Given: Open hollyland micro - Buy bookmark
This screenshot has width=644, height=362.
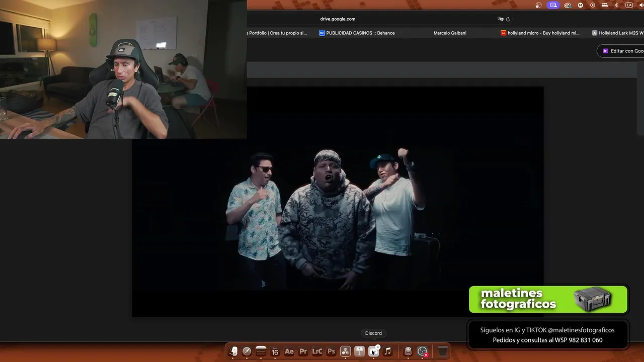Looking at the screenshot, I should [540, 33].
